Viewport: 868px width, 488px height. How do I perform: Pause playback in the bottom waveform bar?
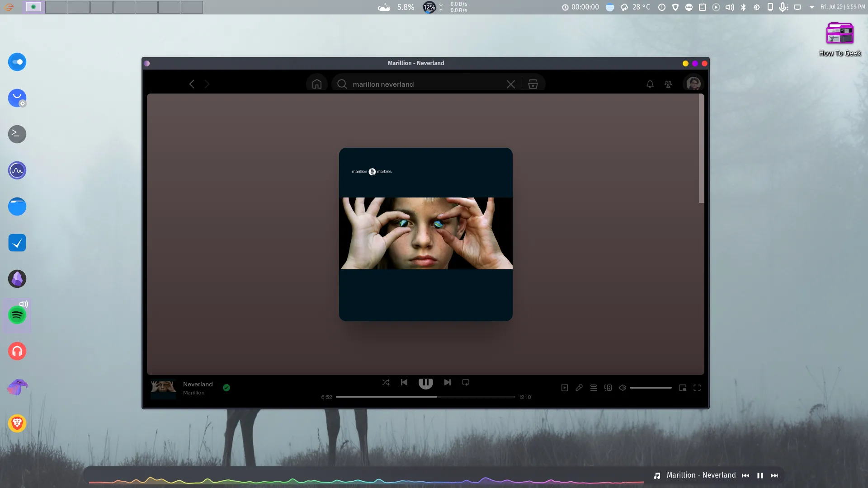click(760, 475)
